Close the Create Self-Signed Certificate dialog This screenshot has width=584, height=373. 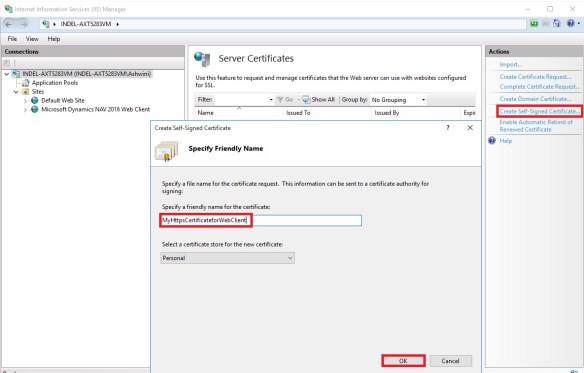tap(470, 127)
